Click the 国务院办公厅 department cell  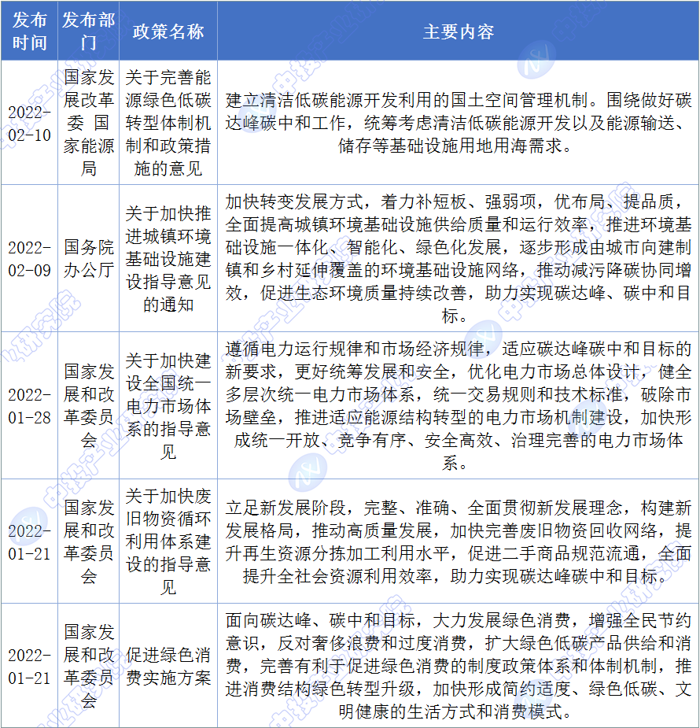coord(88,259)
